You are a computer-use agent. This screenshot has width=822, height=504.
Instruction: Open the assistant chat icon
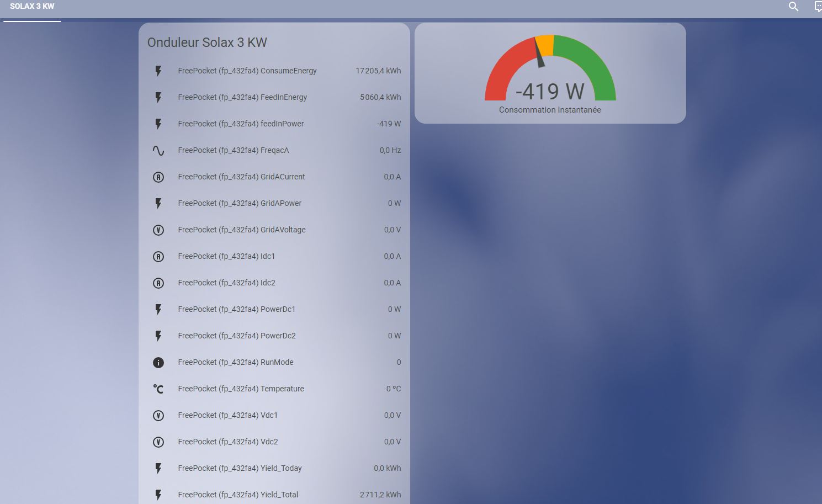[x=818, y=7]
